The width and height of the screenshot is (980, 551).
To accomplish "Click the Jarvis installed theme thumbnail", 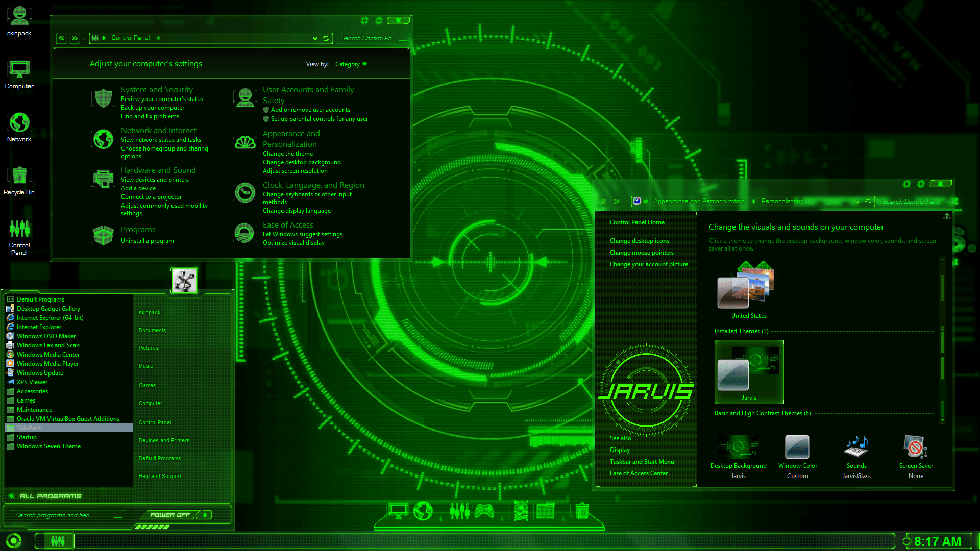I will tap(748, 371).
